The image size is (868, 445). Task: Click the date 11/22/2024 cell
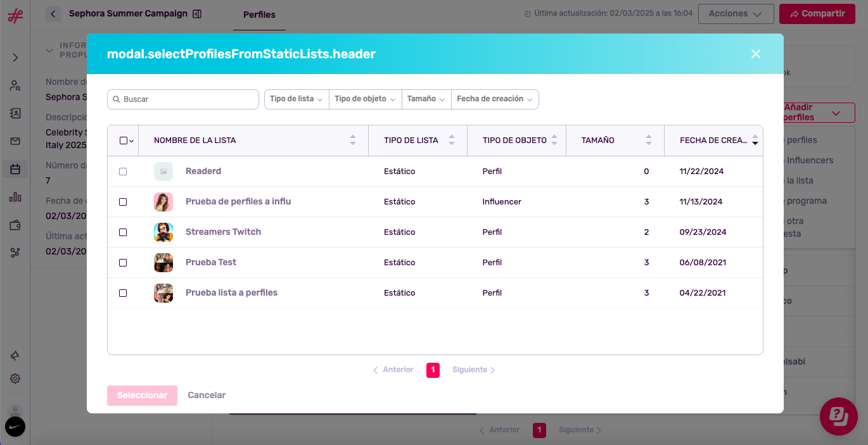pos(701,172)
